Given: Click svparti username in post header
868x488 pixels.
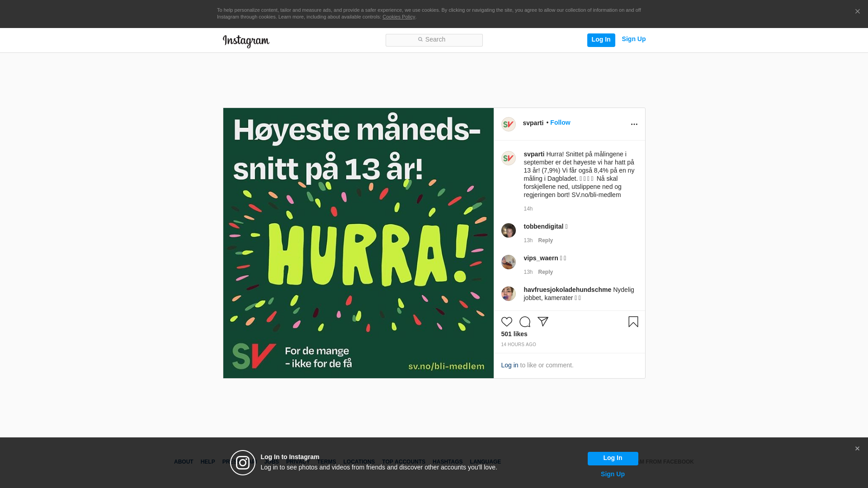Looking at the screenshot, I should point(533,123).
